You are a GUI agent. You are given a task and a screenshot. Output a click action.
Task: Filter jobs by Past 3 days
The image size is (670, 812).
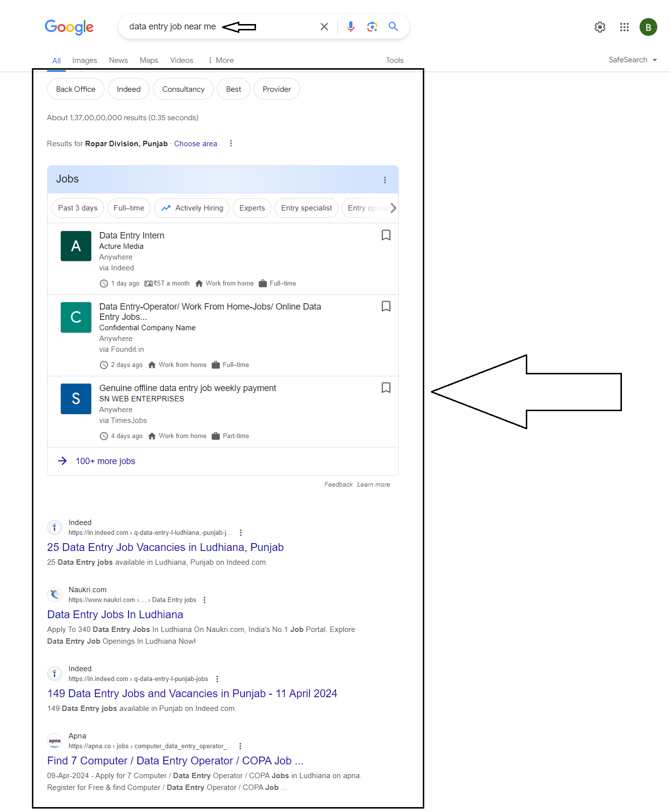click(77, 208)
